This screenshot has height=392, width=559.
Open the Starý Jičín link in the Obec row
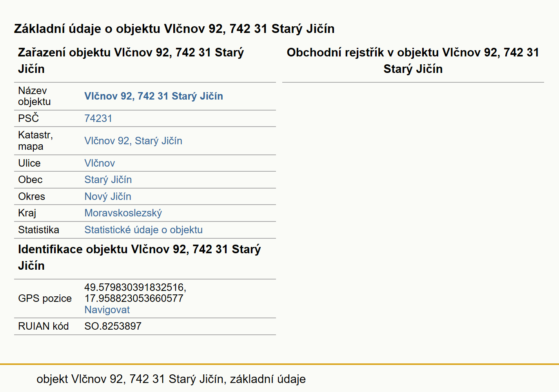tap(108, 180)
